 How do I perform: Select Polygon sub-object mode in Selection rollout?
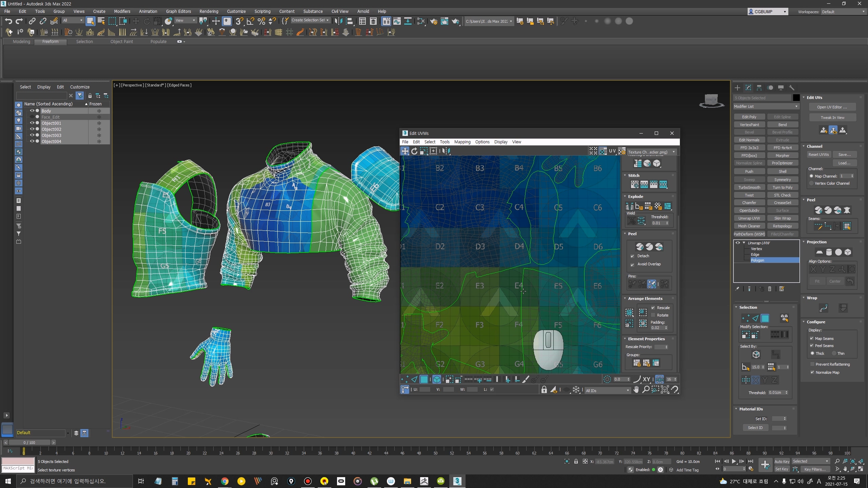pos(765,318)
